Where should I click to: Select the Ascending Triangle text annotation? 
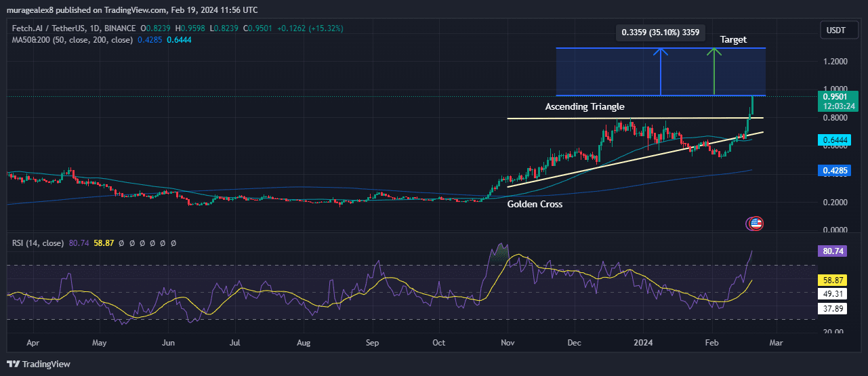pos(585,107)
